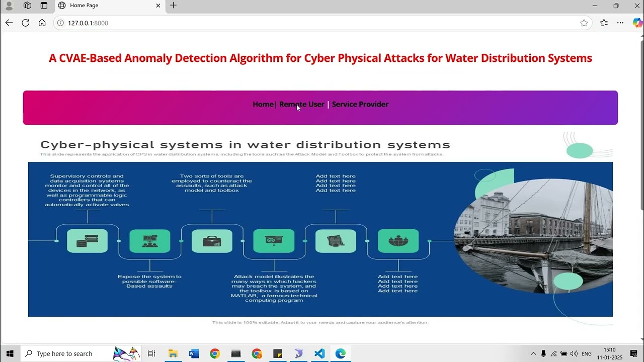The height and width of the screenshot is (362, 644).
Task: Open the clock showing 15:10
Action: click(610, 353)
